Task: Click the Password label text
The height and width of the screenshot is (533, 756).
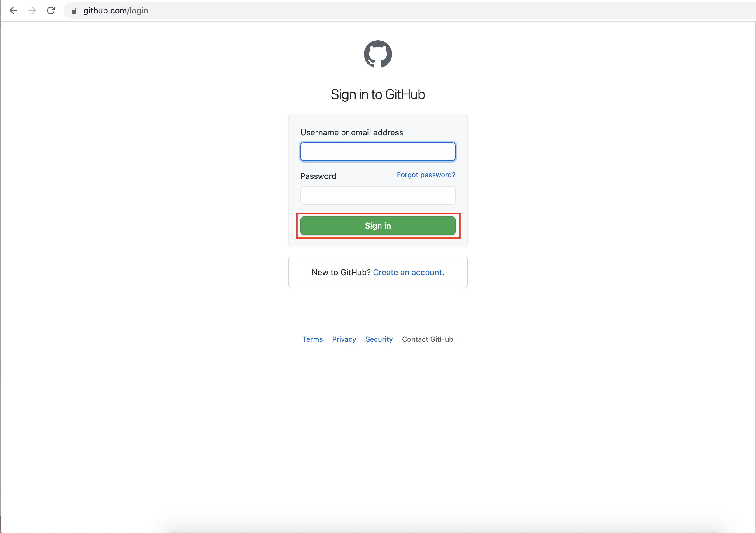Action: tap(318, 176)
